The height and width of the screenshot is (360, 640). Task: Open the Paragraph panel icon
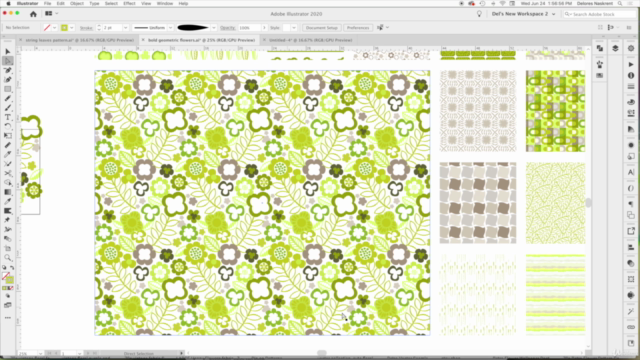pos(631,204)
